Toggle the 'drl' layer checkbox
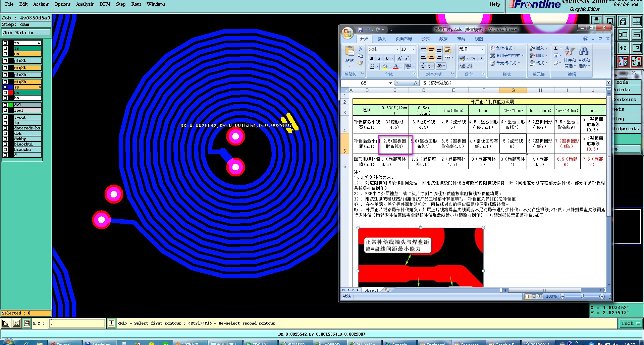 point(5,105)
